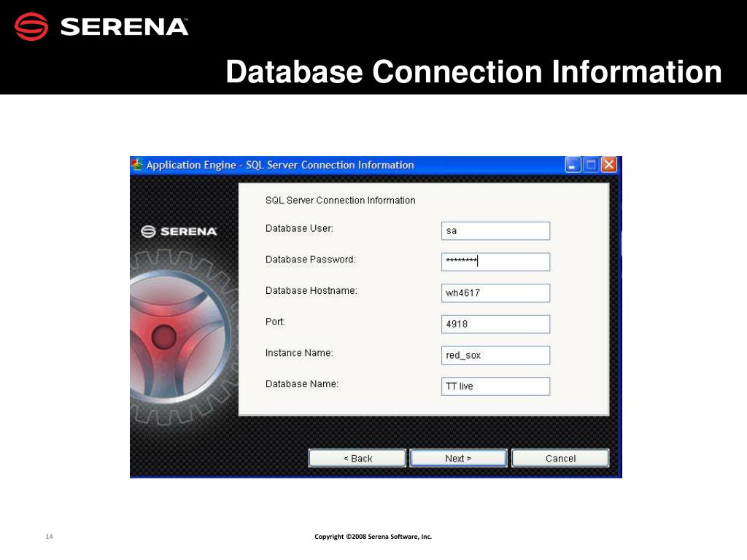Click the "Database Hostname:" label
Viewport: 747px width, 560px height.
pyautogui.click(x=311, y=290)
